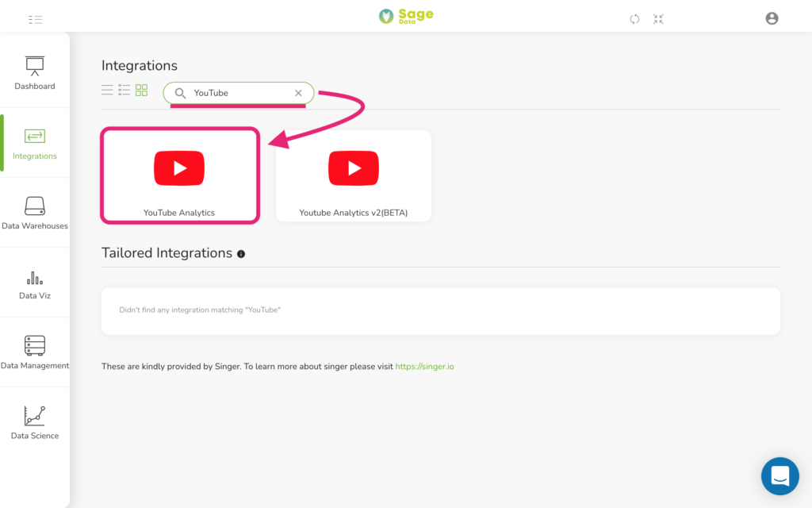Open Dashboard in the sidebar
812x508 pixels.
35,73
